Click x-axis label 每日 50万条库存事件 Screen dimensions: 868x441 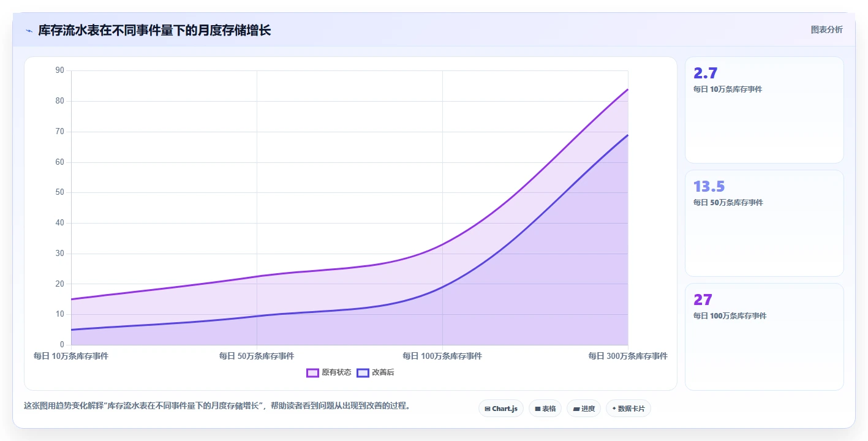point(257,356)
